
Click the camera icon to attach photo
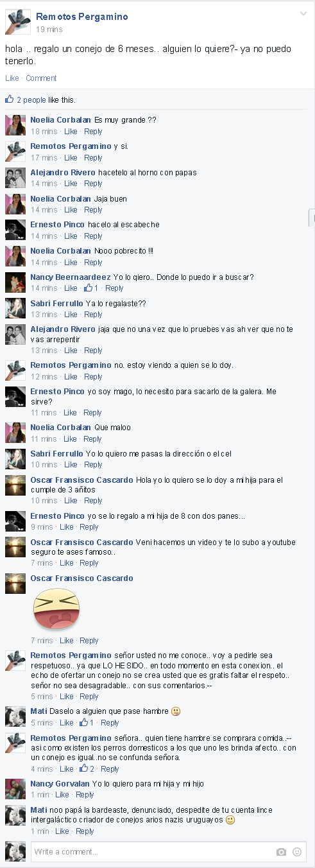pyautogui.click(x=281, y=852)
